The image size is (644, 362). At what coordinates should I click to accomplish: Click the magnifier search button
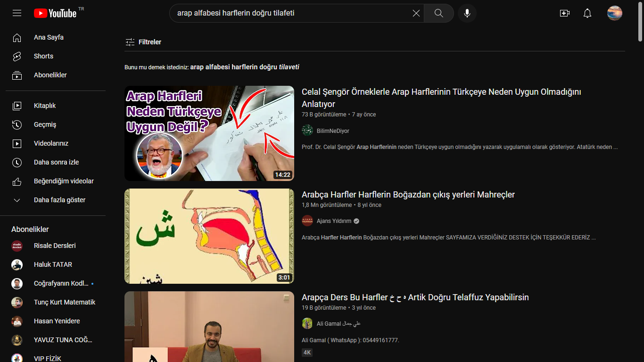pos(438,13)
